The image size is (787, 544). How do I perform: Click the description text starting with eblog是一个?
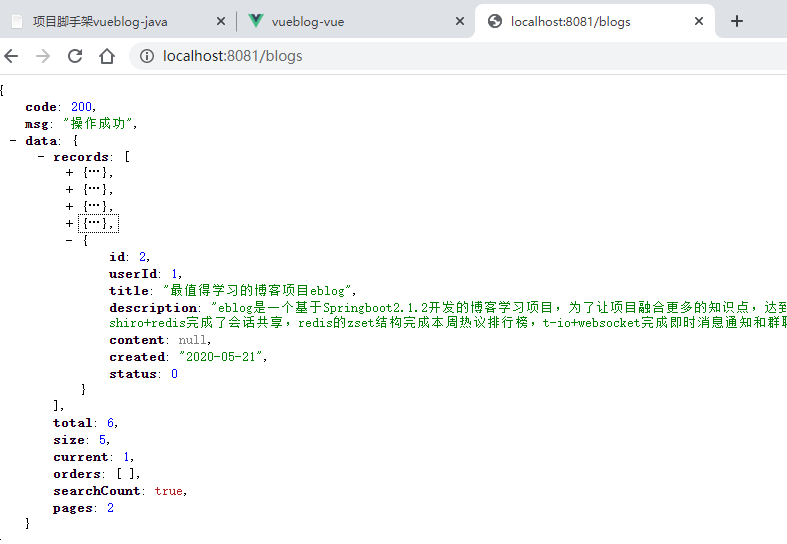448,315
